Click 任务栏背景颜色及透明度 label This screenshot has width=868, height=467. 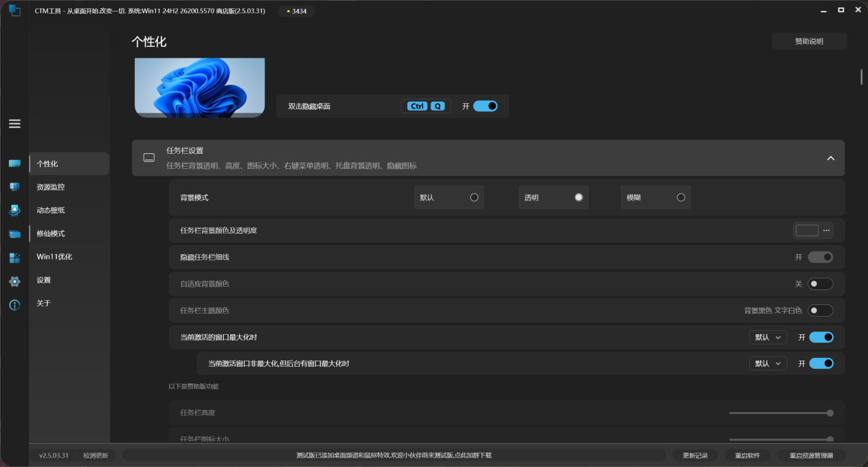[218, 230]
